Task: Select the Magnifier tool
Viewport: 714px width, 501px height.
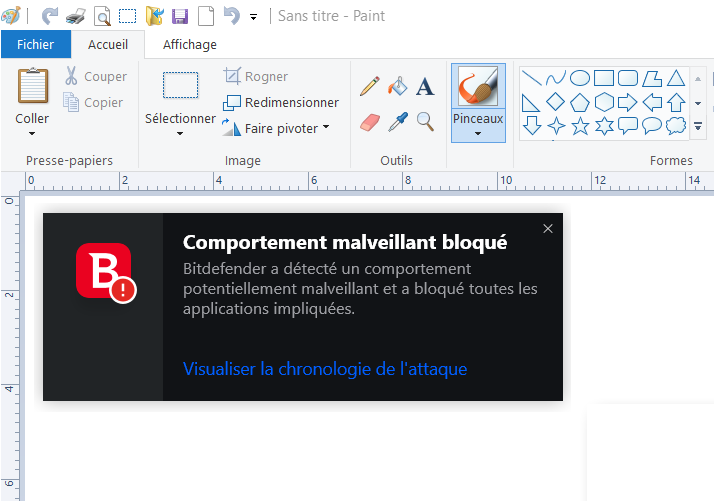Action: 425,122
